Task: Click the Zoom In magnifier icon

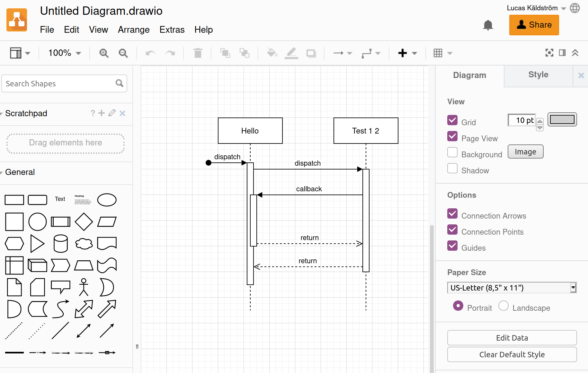Action: point(104,53)
